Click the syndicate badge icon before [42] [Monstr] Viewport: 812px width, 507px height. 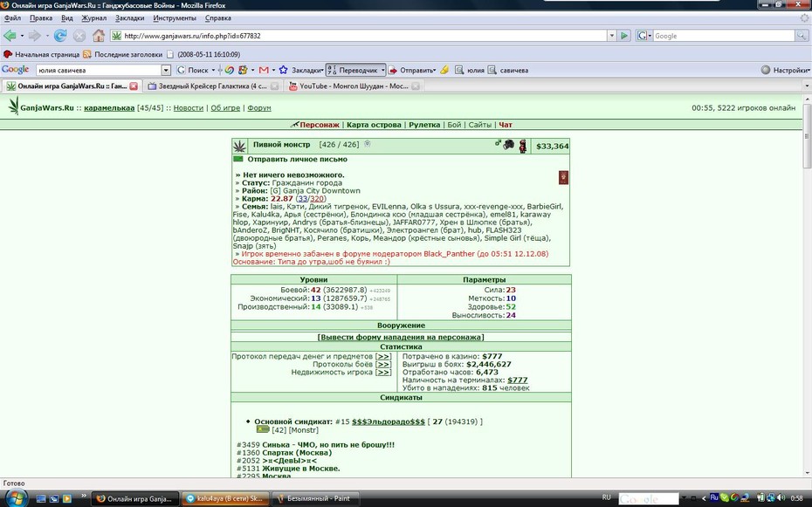(263, 429)
